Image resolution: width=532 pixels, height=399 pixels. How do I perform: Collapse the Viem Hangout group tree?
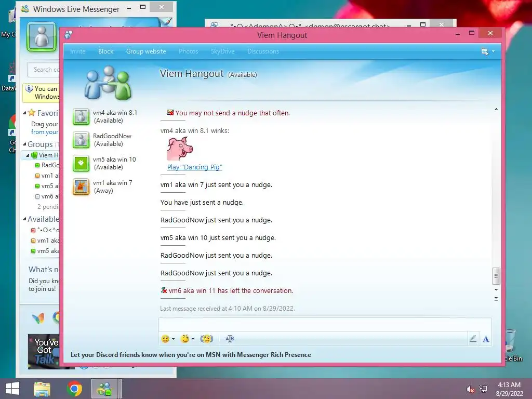[x=28, y=155]
